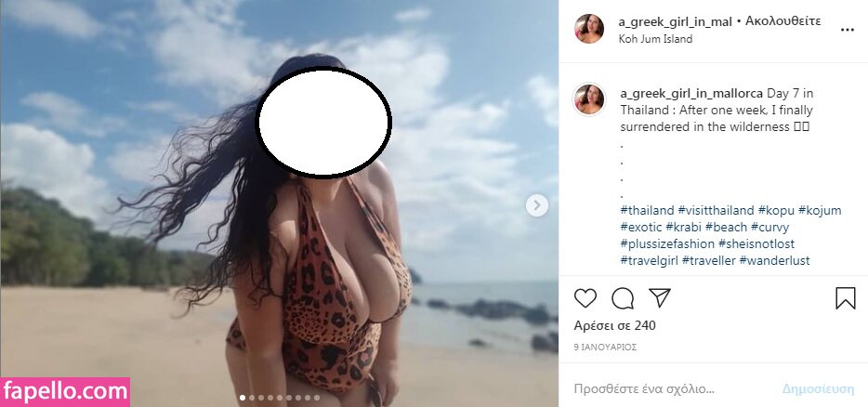Select the second carousel dot indicator
This screenshot has width=868, height=407.
252,398
